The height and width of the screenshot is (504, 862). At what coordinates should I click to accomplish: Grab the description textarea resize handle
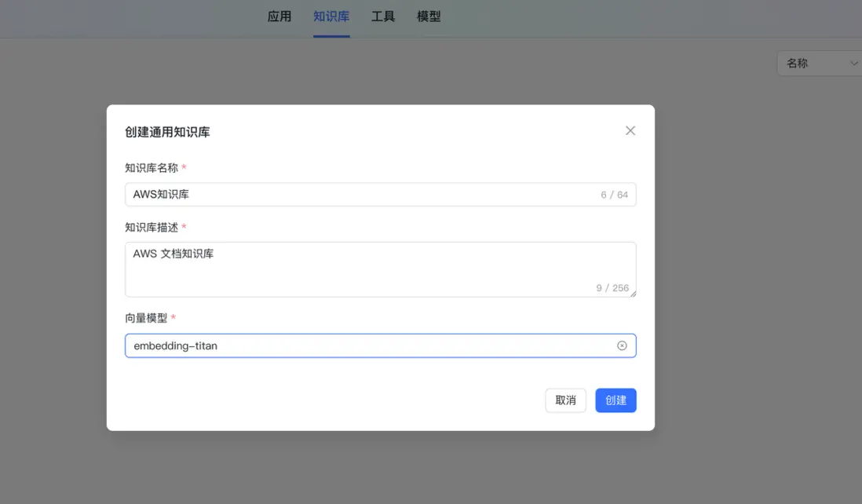tap(633, 294)
